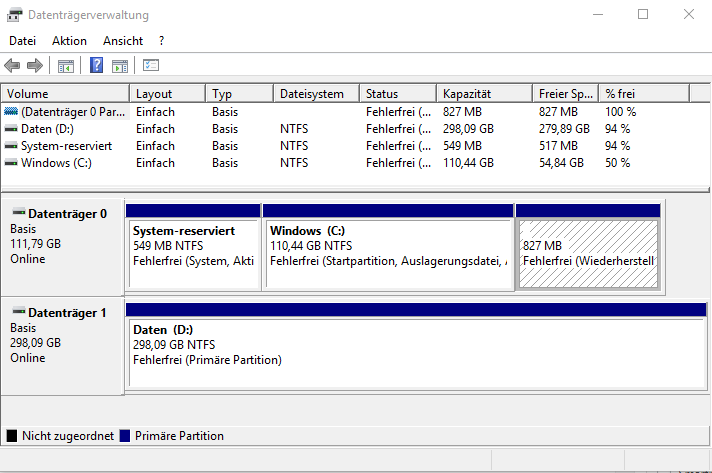Click the properties checklist toolbar icon
712x473 pixels.
[x=151, y=65]
